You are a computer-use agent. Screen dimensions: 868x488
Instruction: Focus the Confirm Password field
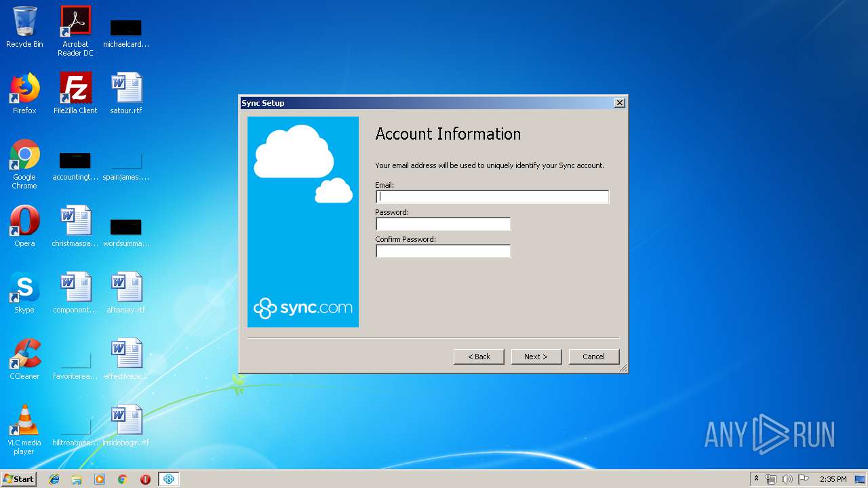[x=443, y=251]
